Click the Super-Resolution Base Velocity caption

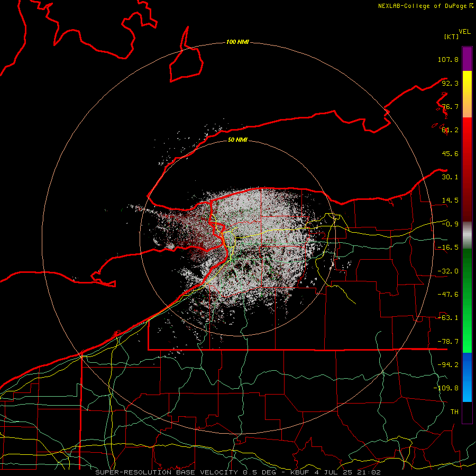(x=238, y=472)
